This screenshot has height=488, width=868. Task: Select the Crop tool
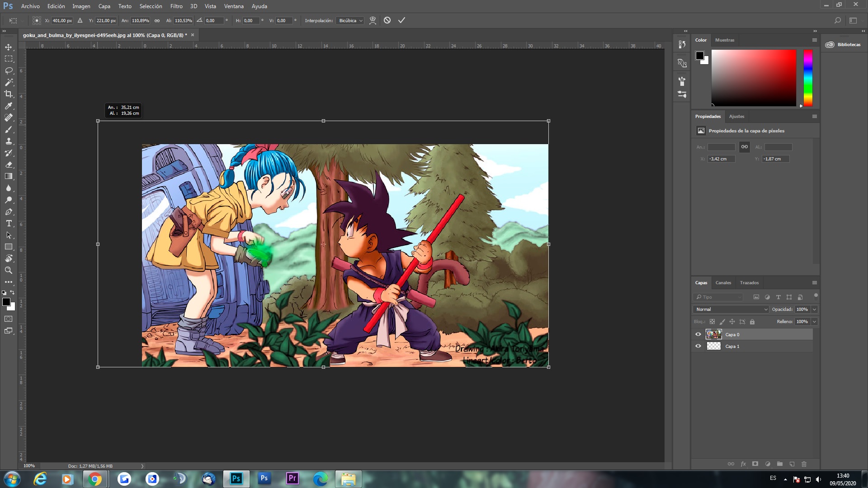(9, 94)
